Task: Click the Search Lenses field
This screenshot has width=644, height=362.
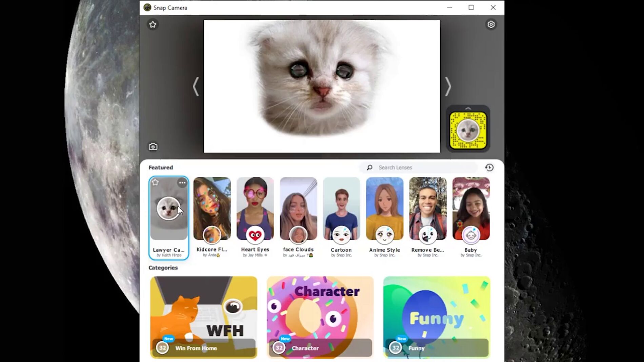Action: tap(419, 167)
